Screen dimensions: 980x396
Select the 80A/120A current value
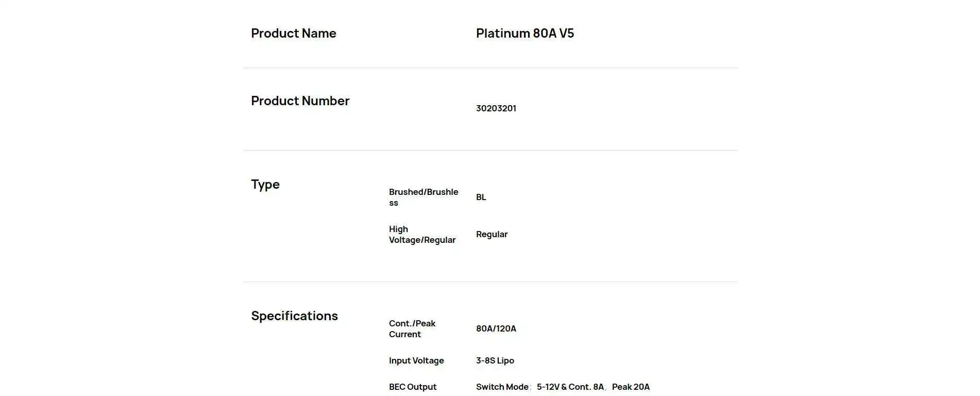click(x=496, y=328)
